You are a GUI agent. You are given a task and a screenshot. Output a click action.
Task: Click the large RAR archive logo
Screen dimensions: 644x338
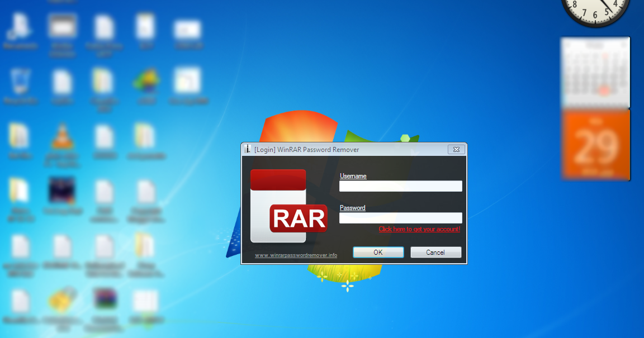pyautogui.click(x=288, y=206)
